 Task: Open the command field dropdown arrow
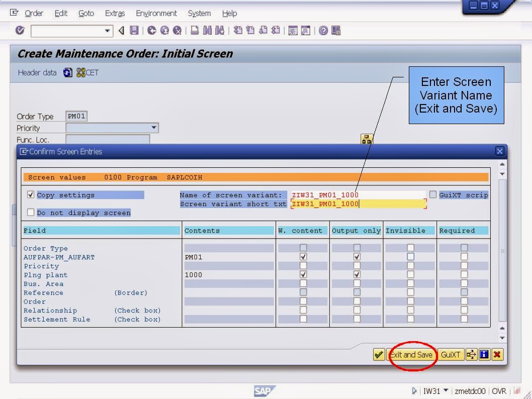[x=108, y=31]
